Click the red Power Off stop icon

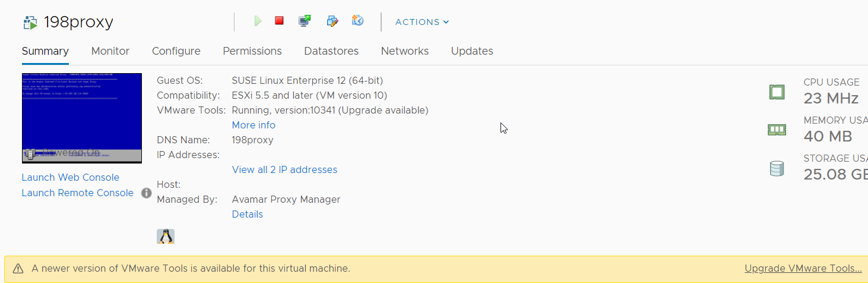[279, 21]
